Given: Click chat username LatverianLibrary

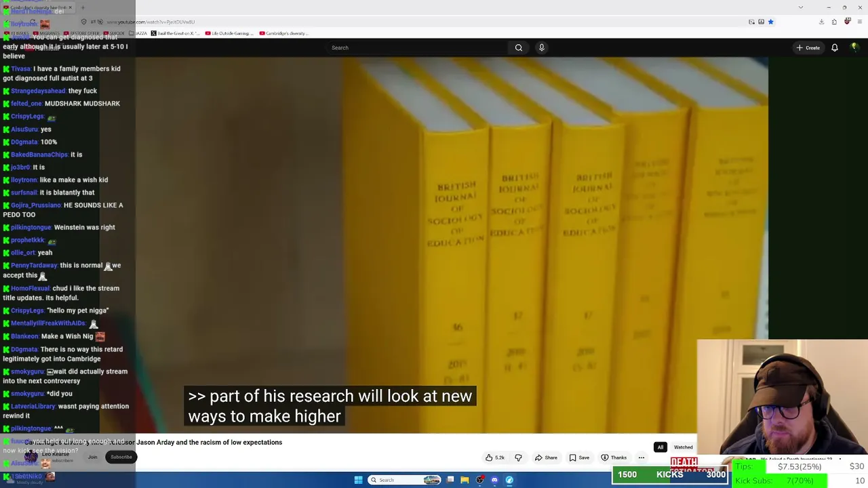Looking at the screenshot, I should click(x=33, y=407).
